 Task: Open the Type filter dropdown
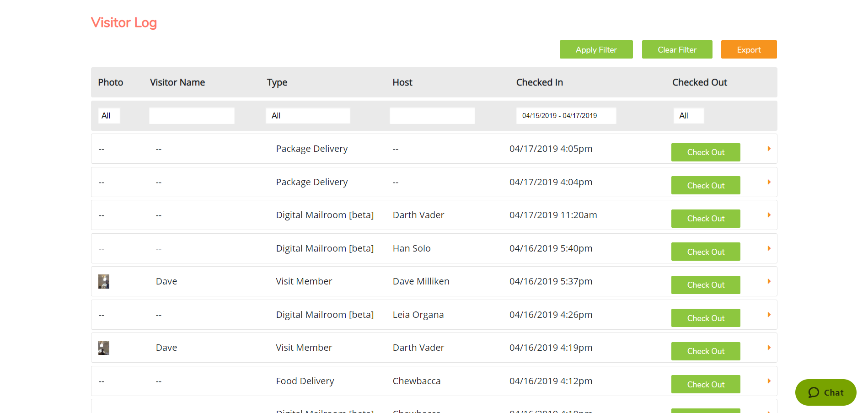[308, 115]
